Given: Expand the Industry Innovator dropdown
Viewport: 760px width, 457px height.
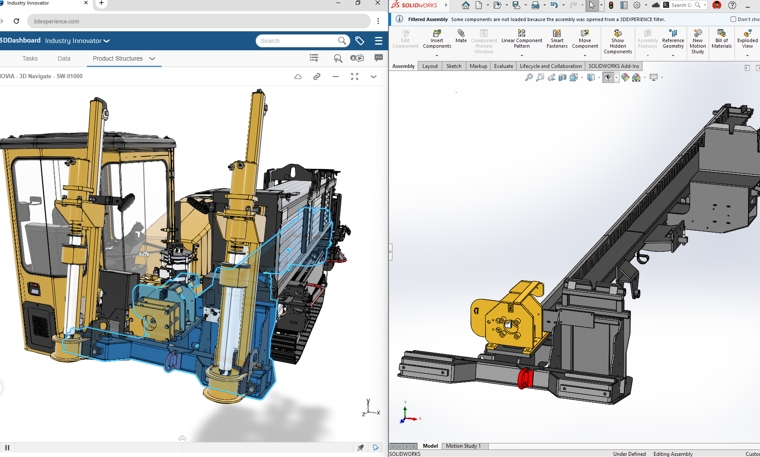Looking at the screenshot, I should (106, 41).
